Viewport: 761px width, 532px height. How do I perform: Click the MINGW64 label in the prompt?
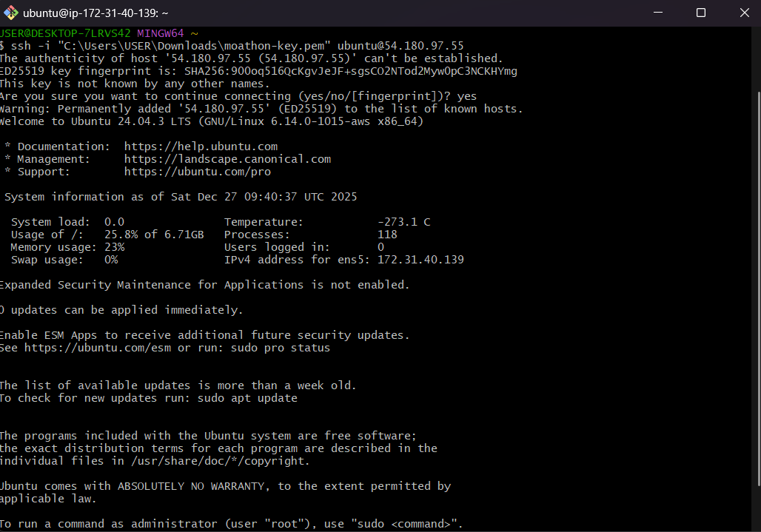(161, 33)
